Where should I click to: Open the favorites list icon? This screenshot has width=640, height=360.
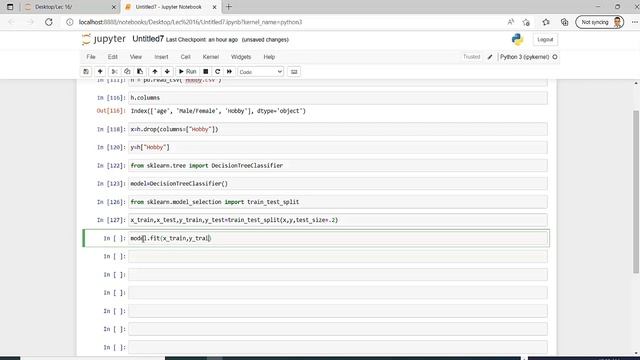tap(546, 22)
